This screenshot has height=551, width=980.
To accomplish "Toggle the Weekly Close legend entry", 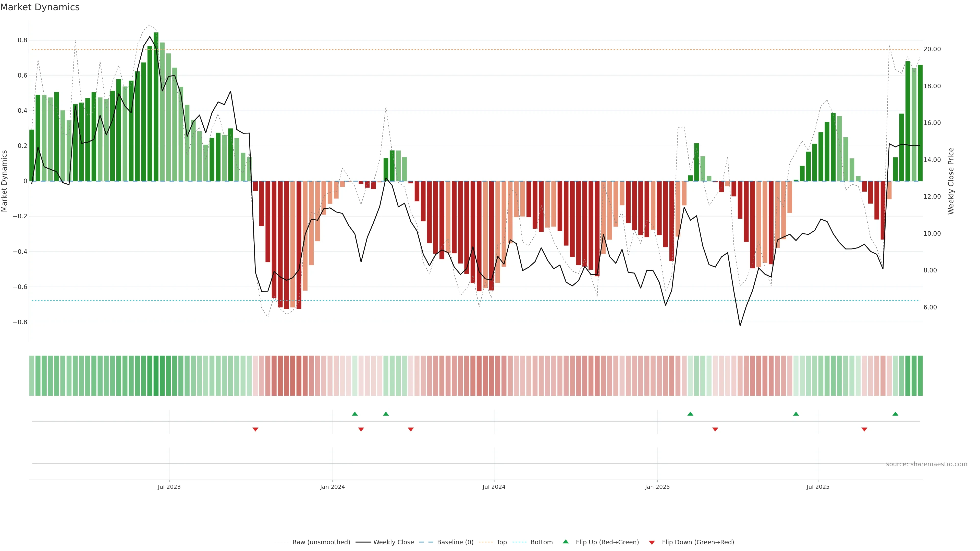I will pos(393,542).
